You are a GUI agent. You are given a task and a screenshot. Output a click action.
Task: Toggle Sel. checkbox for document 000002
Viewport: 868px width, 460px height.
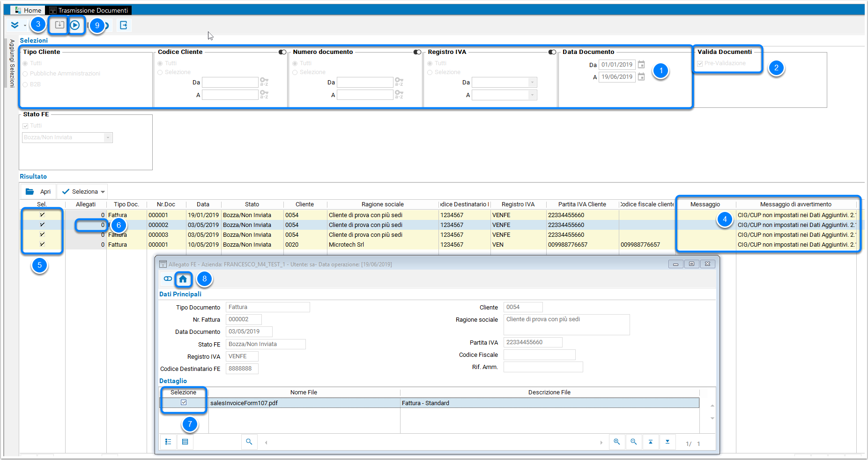(42, 225)
